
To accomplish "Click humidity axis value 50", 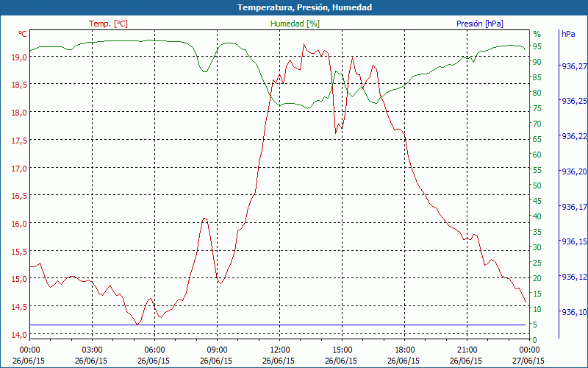I will 537,185.
